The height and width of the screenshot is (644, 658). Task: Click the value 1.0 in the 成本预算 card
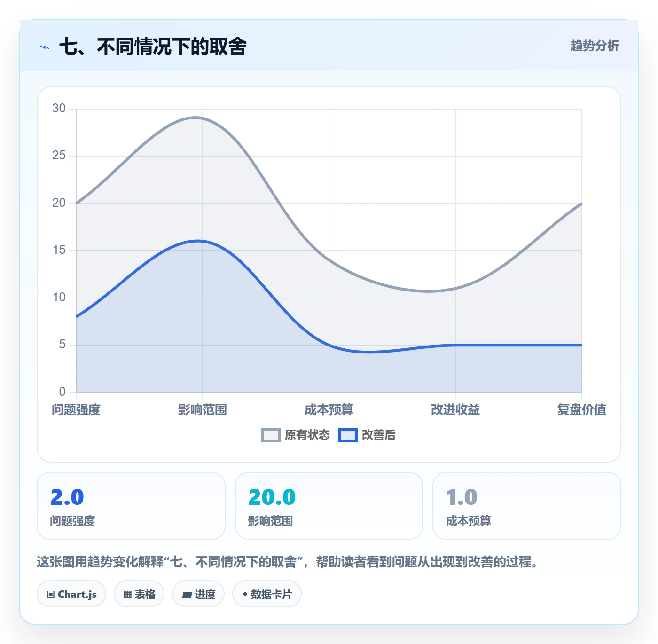(x=462, y=497)
